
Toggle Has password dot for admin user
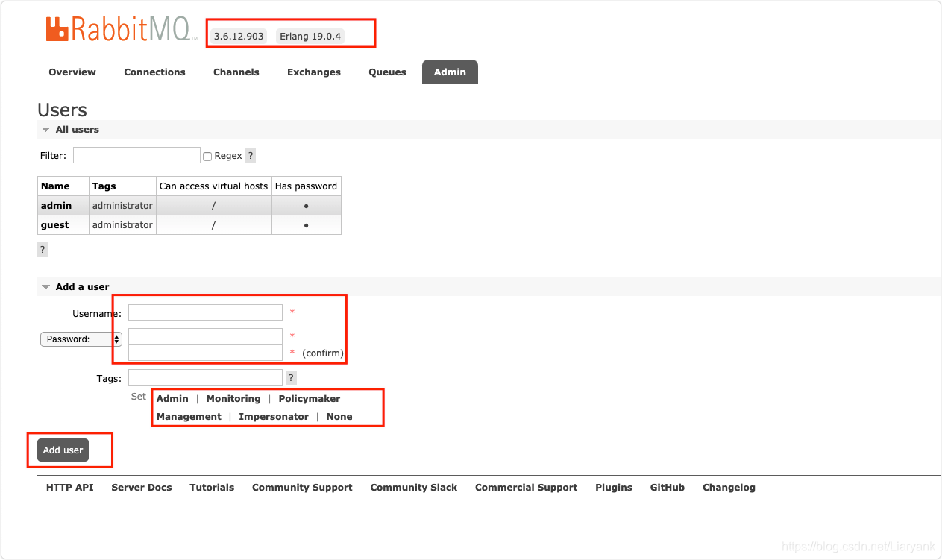point(306,205)
